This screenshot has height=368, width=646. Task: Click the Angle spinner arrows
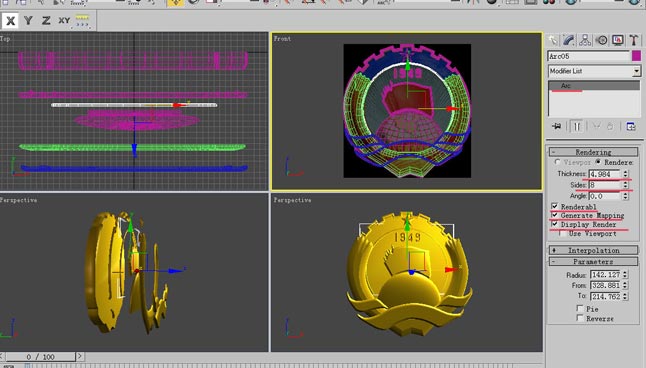pos(625,196)
